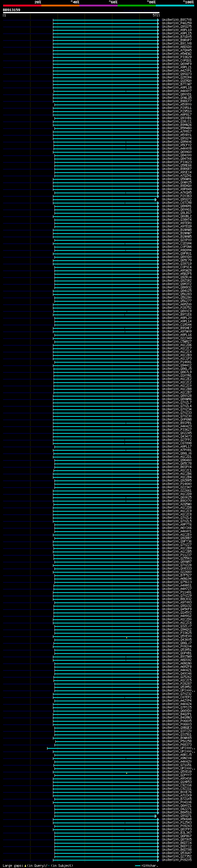
Task: Click the red 20% identity legend segment
Action: pos(22,6)
